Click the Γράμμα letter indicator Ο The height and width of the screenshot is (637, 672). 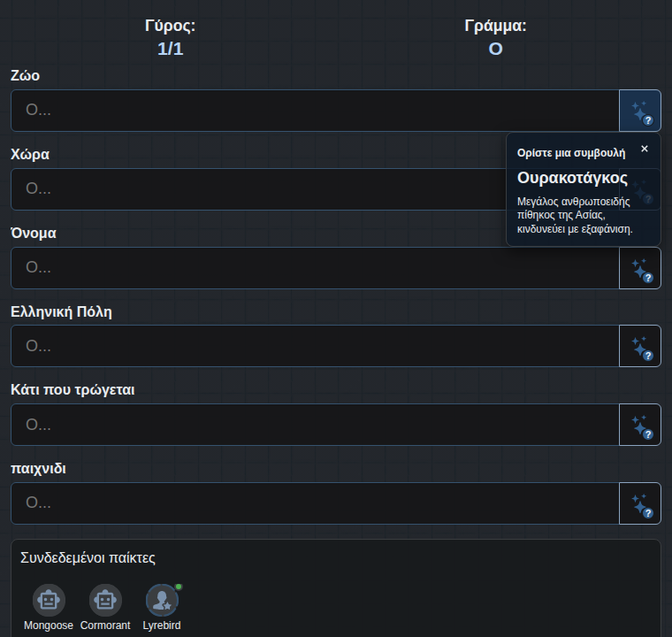[x=495, y=49]
